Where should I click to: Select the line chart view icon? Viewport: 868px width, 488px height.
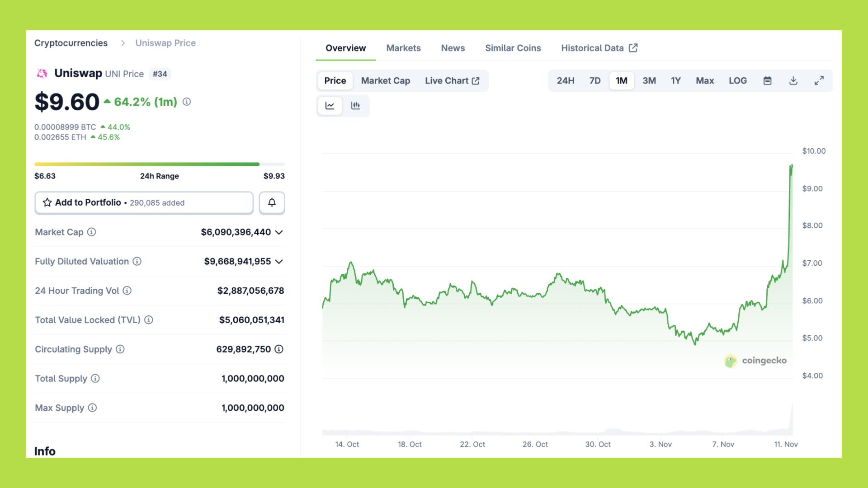point(330,106)
